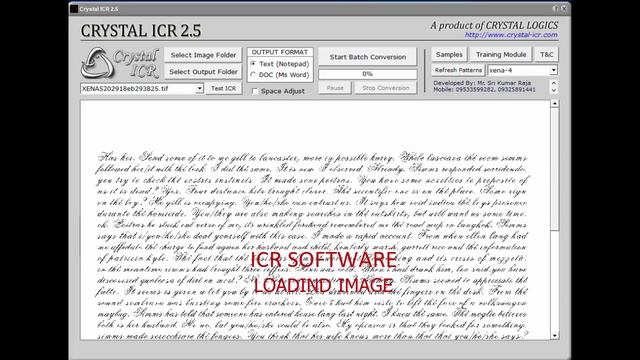The image size is (640, 360).
Task: Pause the conversion
Action: (335, 88)
